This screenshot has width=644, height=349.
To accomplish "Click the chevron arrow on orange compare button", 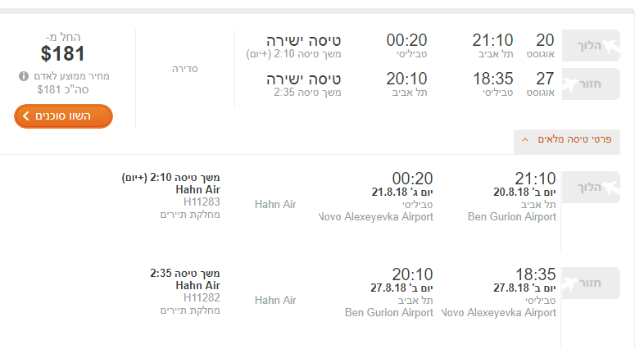I will point(26,116).
